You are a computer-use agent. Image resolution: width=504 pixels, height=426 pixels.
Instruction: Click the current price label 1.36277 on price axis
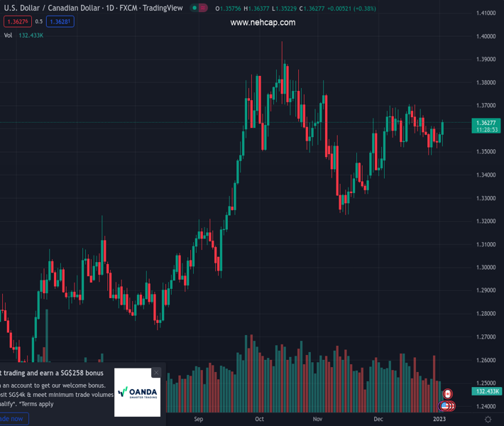click(486, 123)
